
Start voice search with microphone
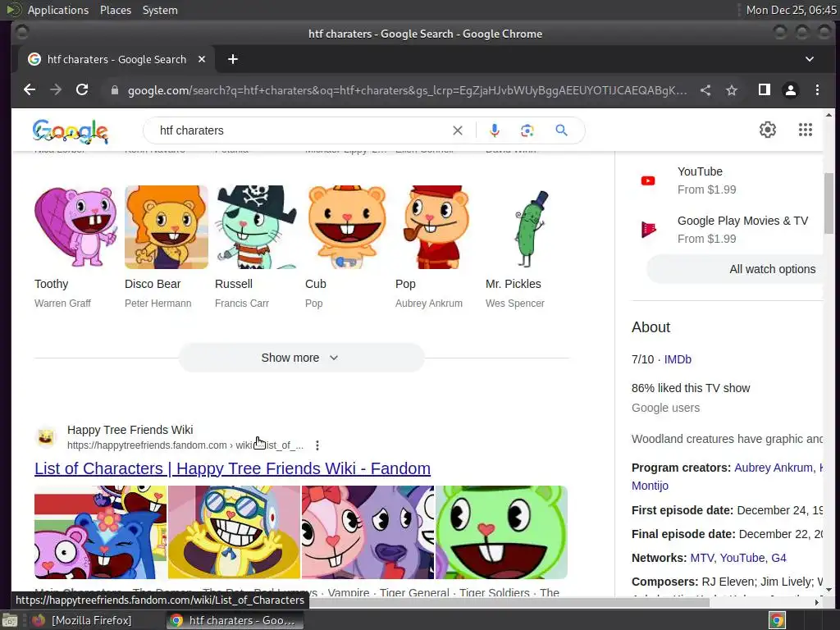[x=494, y=130]
